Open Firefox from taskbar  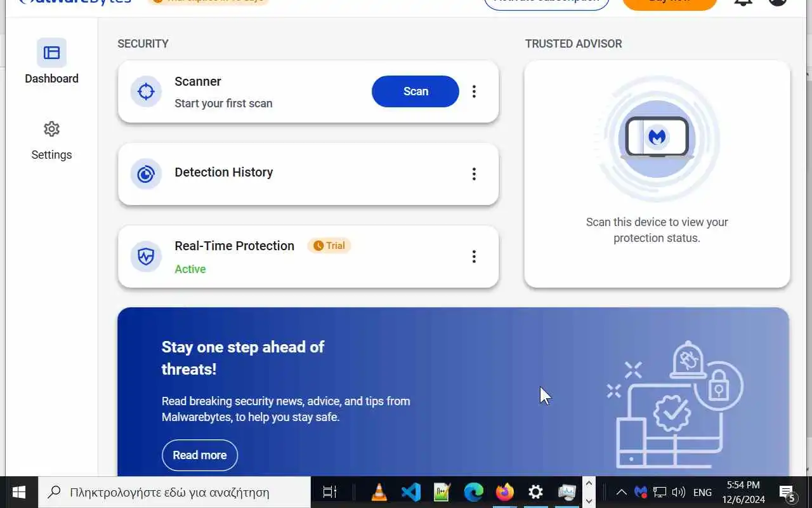[x=505, y=492]
